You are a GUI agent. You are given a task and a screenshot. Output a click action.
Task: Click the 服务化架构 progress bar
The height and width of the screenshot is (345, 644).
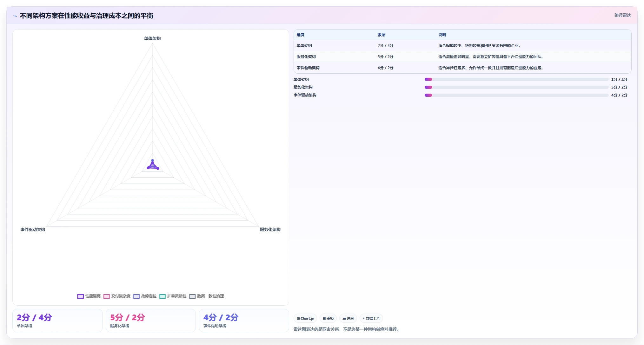(x=516, y=87)
